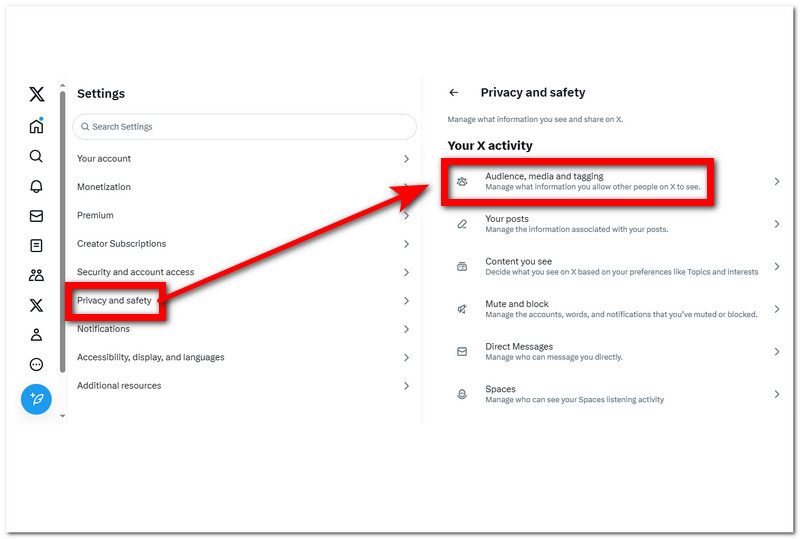This screenshot has height=539, width=800.
Task: Click the blue compose Post button
Action: coord(36,399)
